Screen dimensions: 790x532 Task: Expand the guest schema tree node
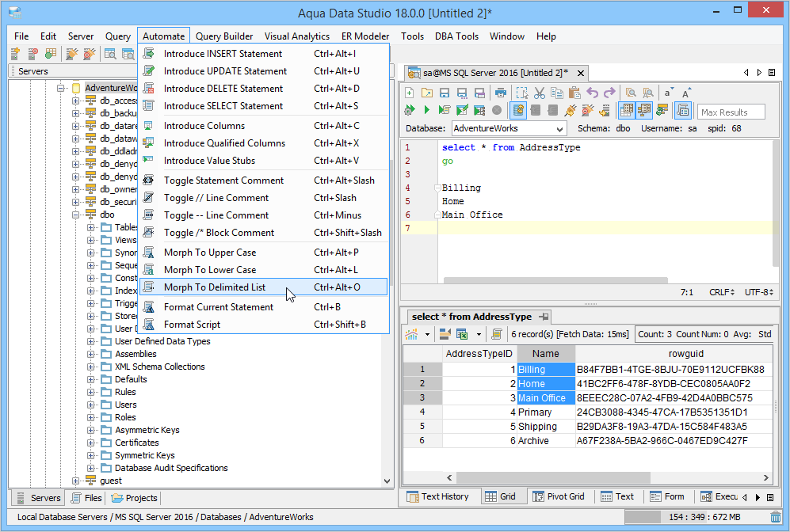pos(75,481)
